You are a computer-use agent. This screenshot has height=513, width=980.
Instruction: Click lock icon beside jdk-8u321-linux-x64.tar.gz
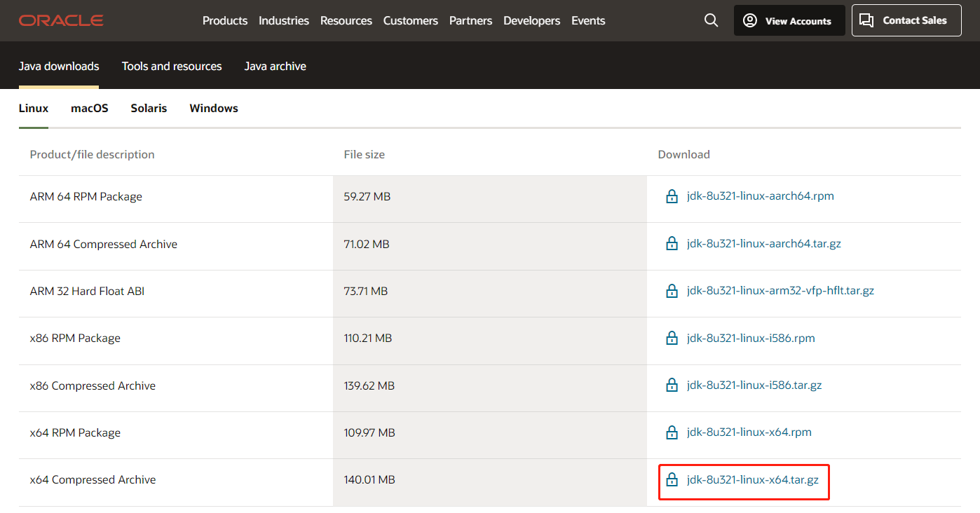[x=672, y=480]
